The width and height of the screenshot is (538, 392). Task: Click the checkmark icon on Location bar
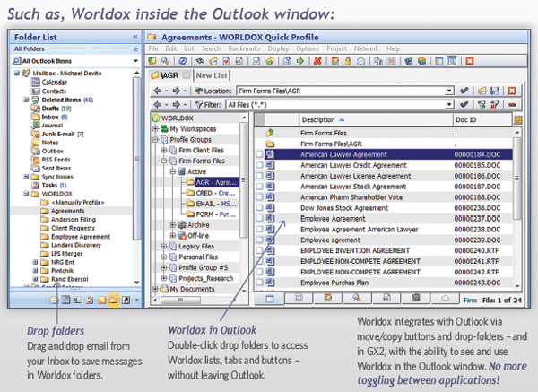(464, 91)
